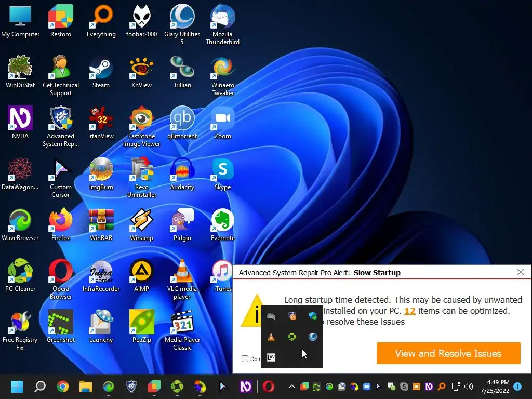Select Greenshot desktop icon
Screen dimensions: 532x399
(60, 326)
